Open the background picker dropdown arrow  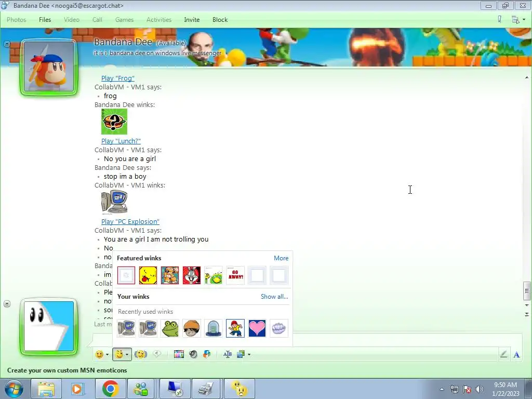tap(249, 354)
